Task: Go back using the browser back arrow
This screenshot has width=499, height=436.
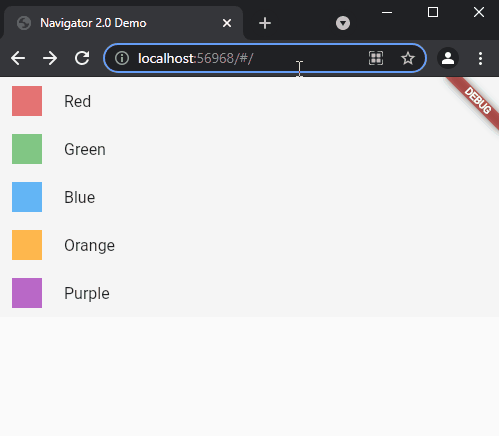Action: pyautogui.click(x=18, y=58)
